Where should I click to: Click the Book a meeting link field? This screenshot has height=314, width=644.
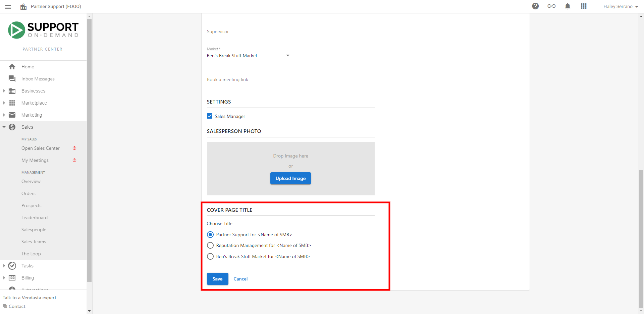pos(248,79)
